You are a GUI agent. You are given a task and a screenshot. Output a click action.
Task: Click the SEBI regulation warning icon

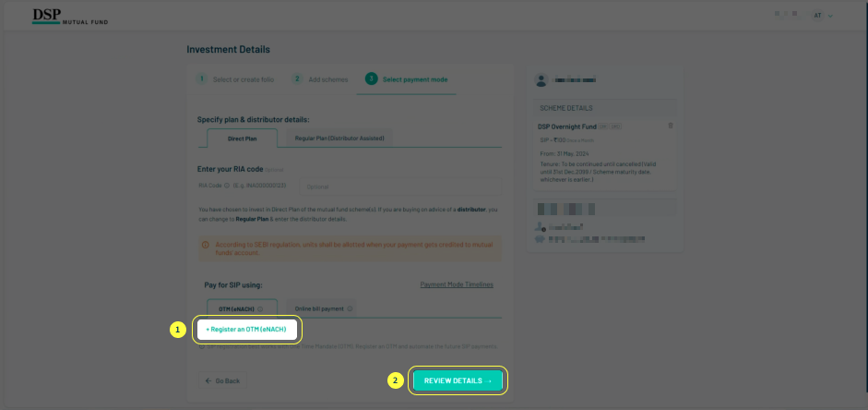(x=205, y=246)
